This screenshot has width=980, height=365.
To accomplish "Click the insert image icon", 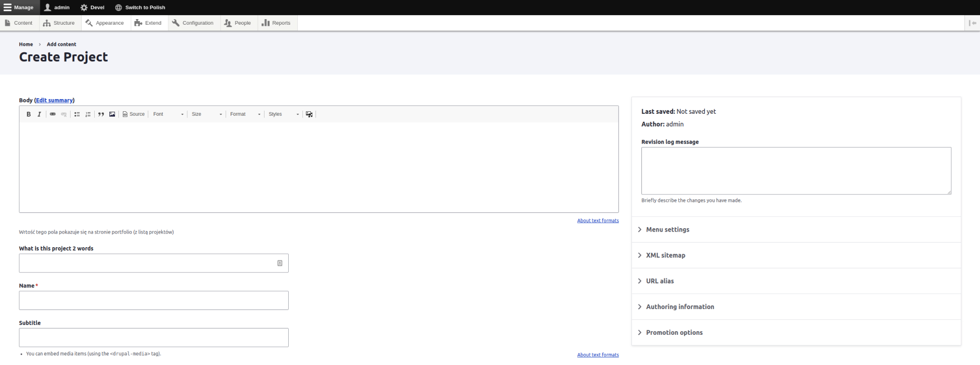I will [x=112, y=114].
